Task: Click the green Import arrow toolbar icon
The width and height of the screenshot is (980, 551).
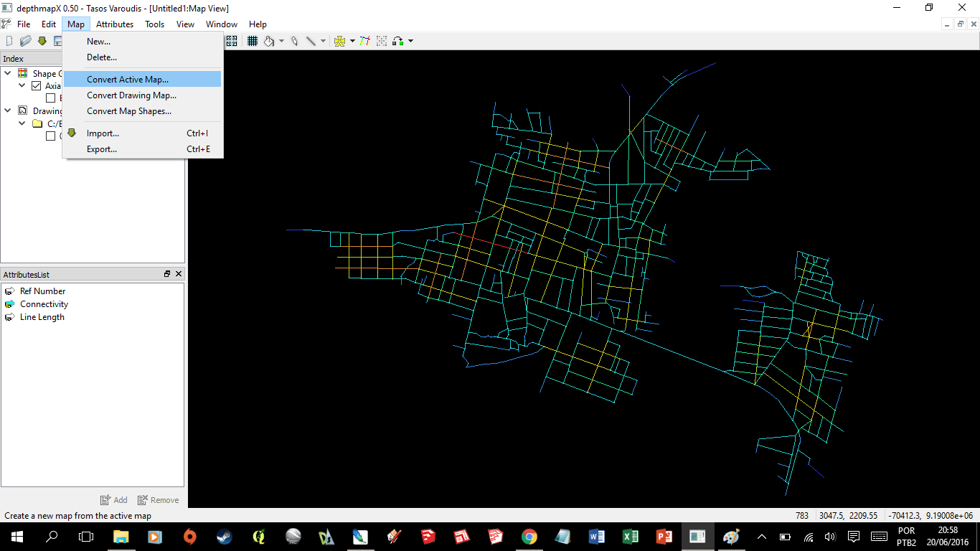Action: [42, 41]
